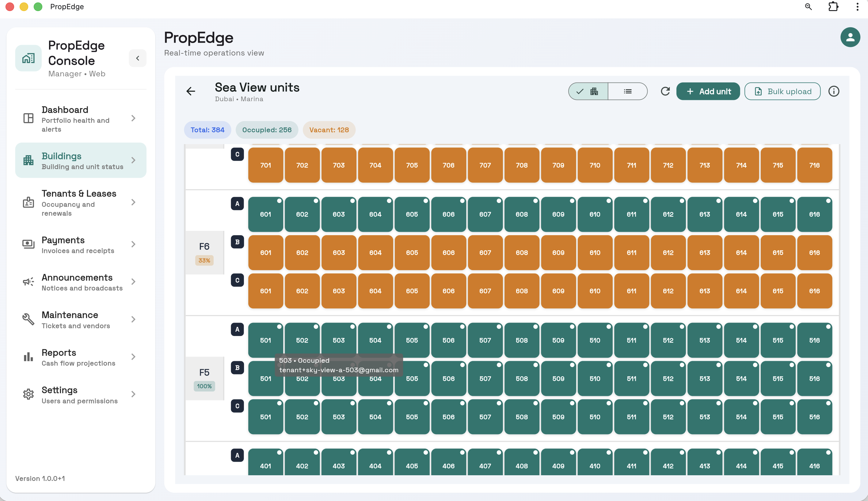
Task: Open the three-dot browser menu
Action: click(857, 6)
